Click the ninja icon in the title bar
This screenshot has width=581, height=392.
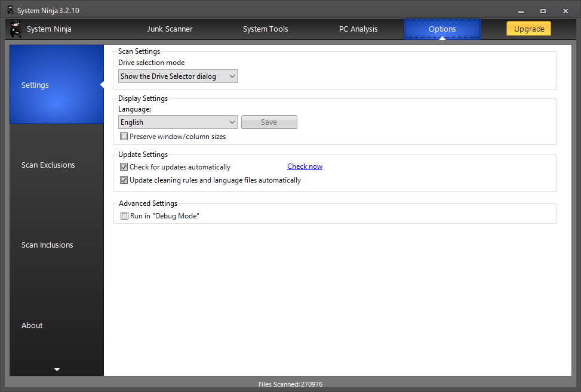tap(10, 10)
